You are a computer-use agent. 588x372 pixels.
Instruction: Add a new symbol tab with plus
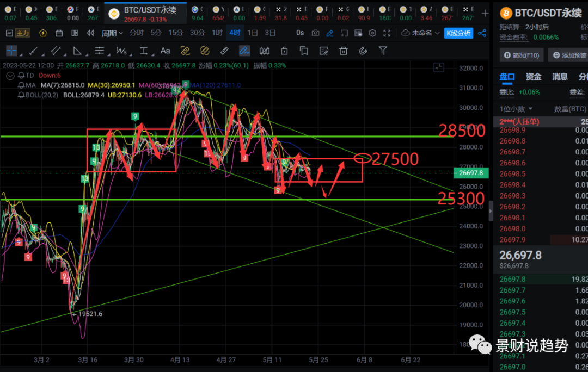coord(485,13)
